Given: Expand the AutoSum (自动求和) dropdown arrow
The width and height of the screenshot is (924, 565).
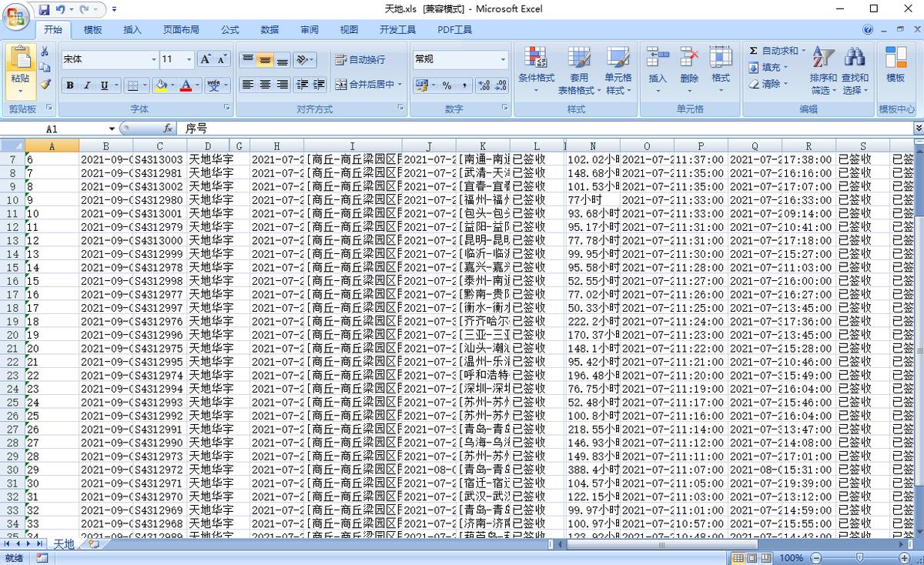Looking at the screenshot, I should click(803, 51).
